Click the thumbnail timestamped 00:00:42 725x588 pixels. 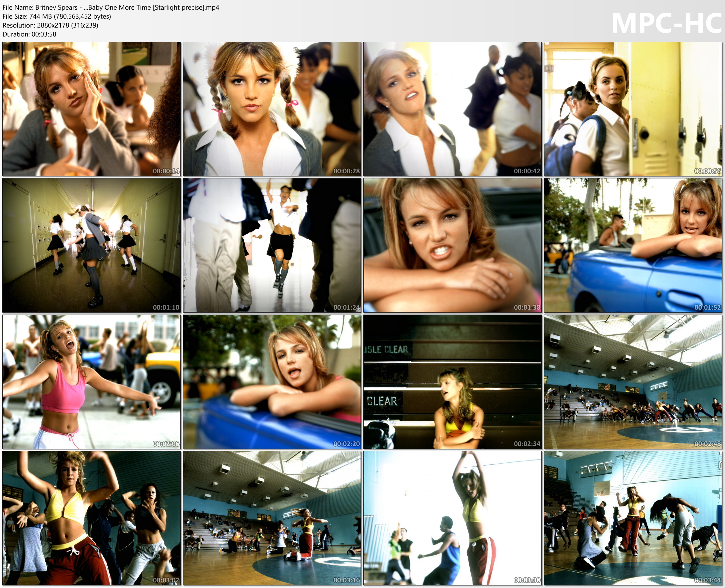[453, 109]
